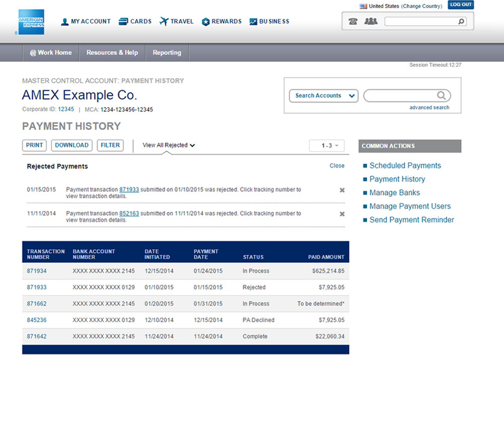Click the $22,060.34 paid amount
This screenshot has width=504, height=421.
[x=330, y=337]
